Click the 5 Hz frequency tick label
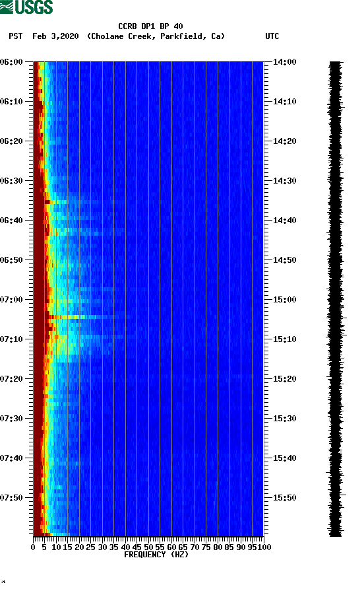The width and height of the screenshot is (364, 589). click(44, 547)
